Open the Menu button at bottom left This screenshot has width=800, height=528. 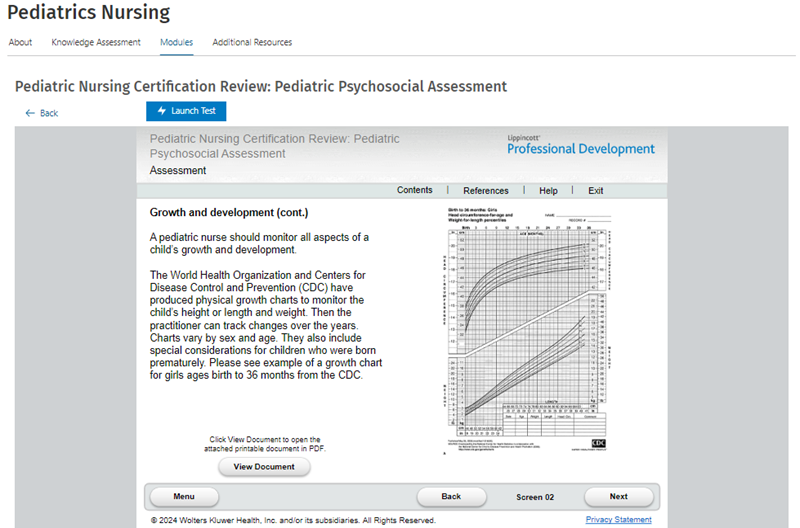[184, 496]
